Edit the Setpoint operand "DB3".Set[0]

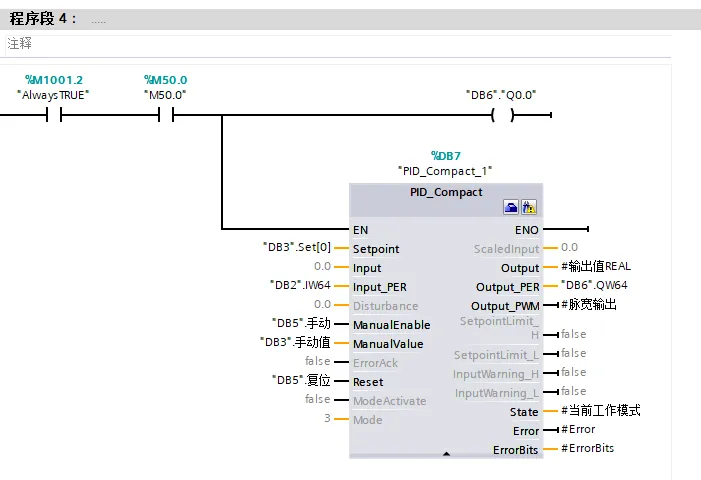pyautogui.click(x=297, y=247)
